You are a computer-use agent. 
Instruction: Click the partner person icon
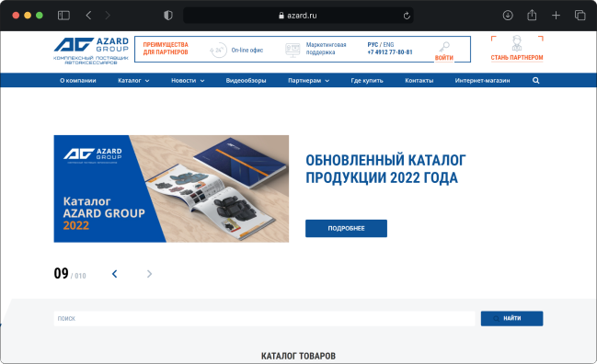pos(517,43)
